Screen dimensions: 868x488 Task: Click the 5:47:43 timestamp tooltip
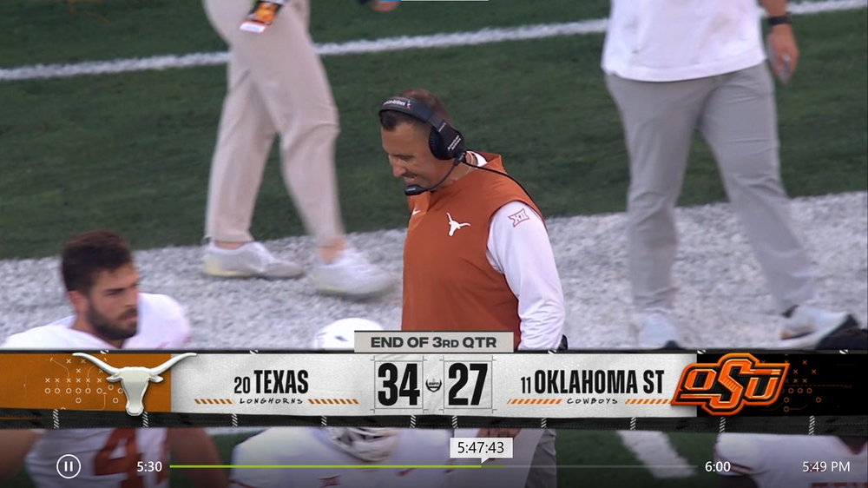tap(481, 447)
